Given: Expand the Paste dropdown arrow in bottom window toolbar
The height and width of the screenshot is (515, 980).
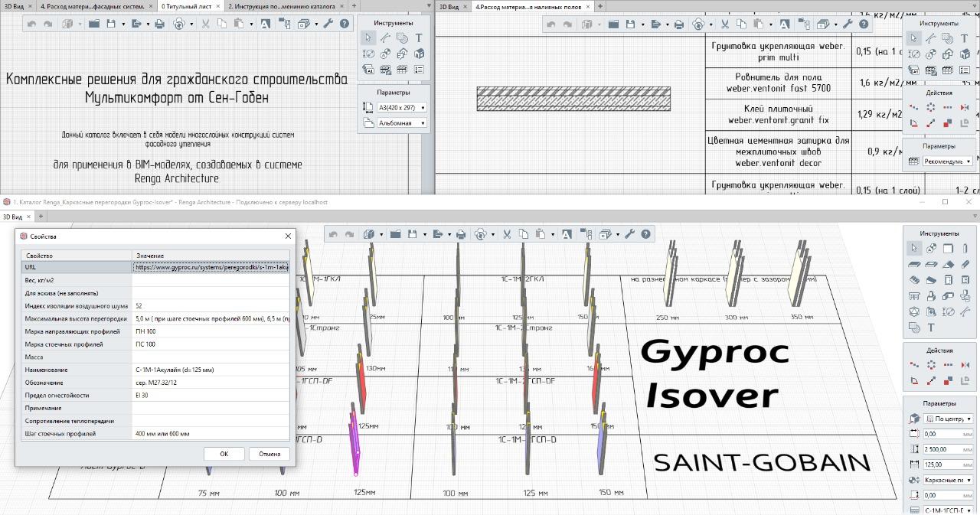Looking at the screenshot, I should tap(553, 234).
